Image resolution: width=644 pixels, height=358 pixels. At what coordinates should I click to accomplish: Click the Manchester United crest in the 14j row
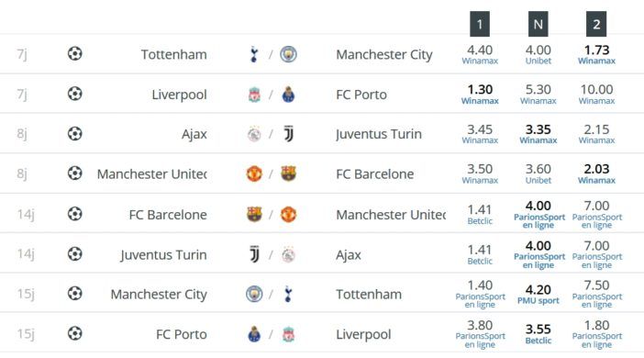(288, 214)
